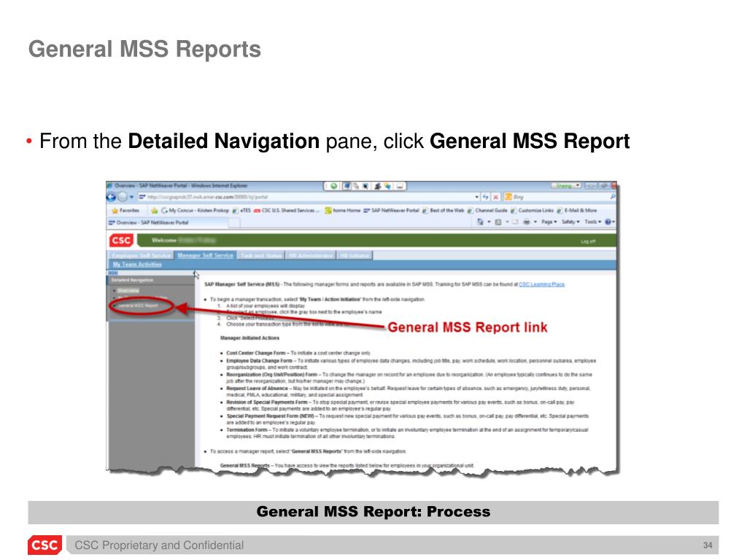Image resolution: width=747 pixels, height=560 pixels.
Task: Click the CSC logo in portal header
Action: [x=121, y=241]
